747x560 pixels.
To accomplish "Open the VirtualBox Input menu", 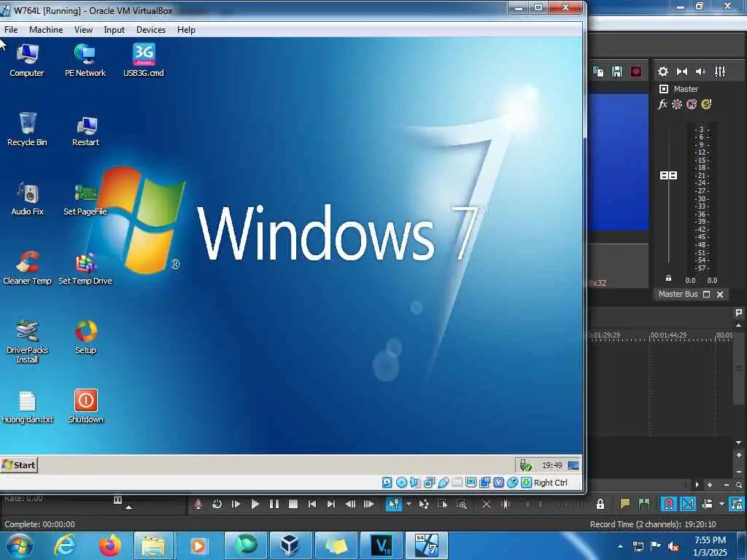I will click(115, 29).
